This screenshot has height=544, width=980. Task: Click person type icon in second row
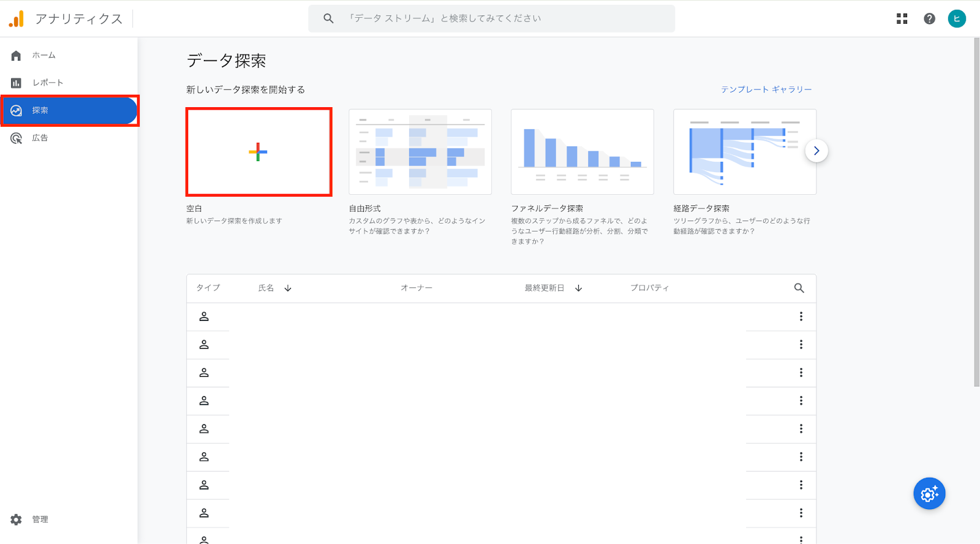(204, 345)
